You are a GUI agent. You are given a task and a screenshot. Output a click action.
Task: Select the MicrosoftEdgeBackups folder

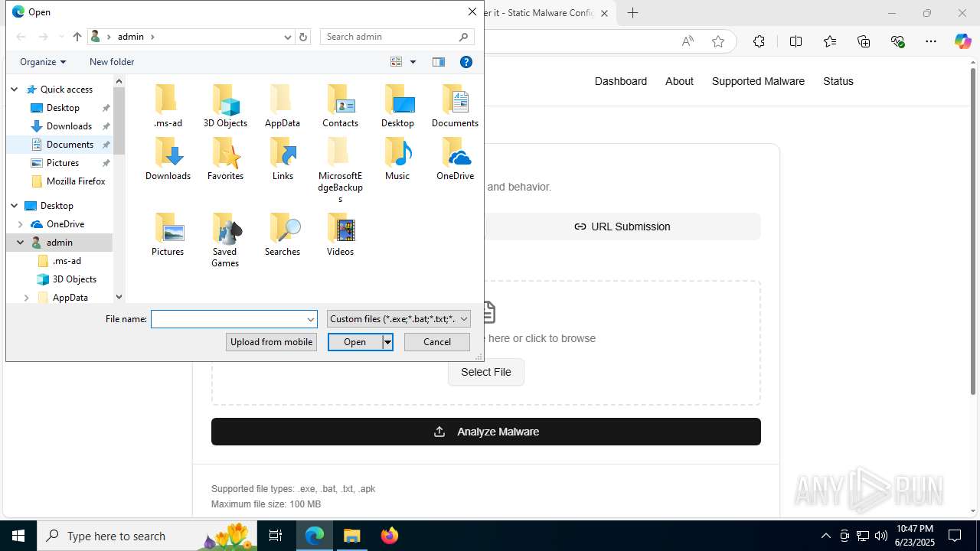[x=340, y=170]
